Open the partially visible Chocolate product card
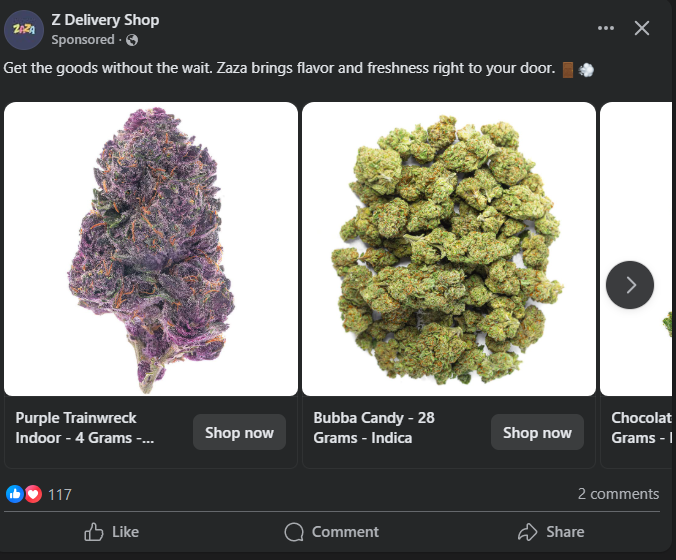 (640, 428)
